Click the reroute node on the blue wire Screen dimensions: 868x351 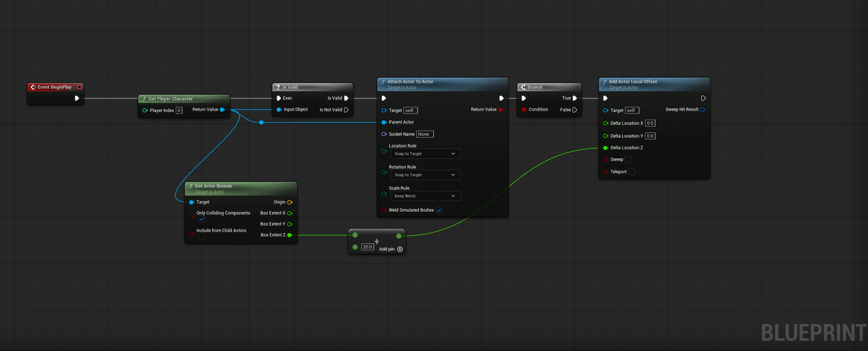point(261,122)
